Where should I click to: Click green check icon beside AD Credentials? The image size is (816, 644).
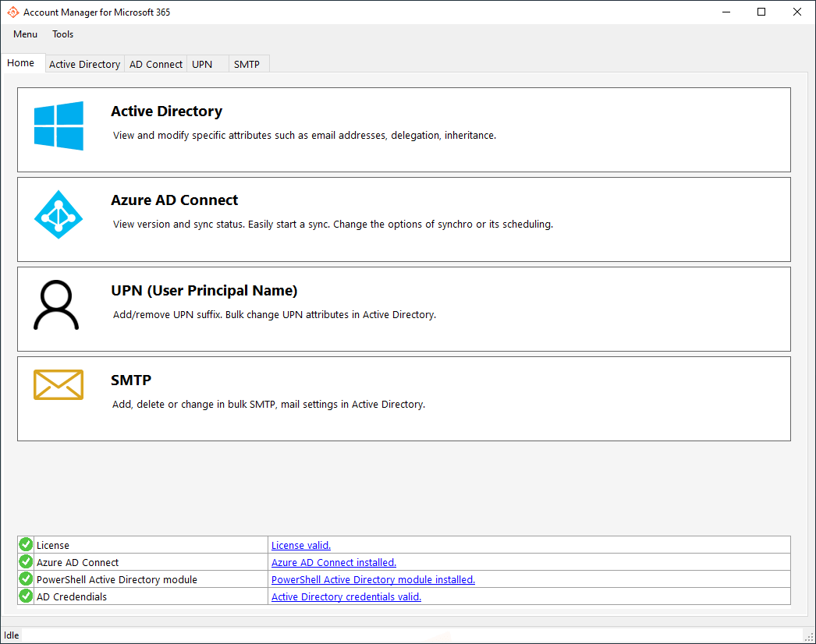[x=26, y=596]
